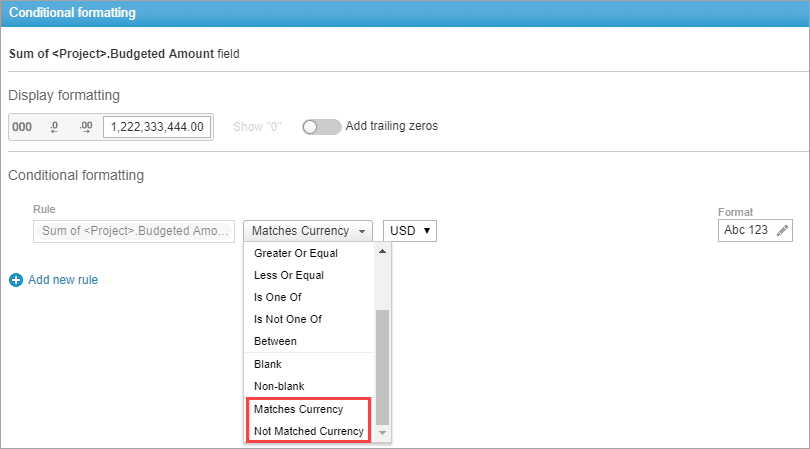Click the decrease decimal places icon

pyautogui.click(x=54, y=127)
